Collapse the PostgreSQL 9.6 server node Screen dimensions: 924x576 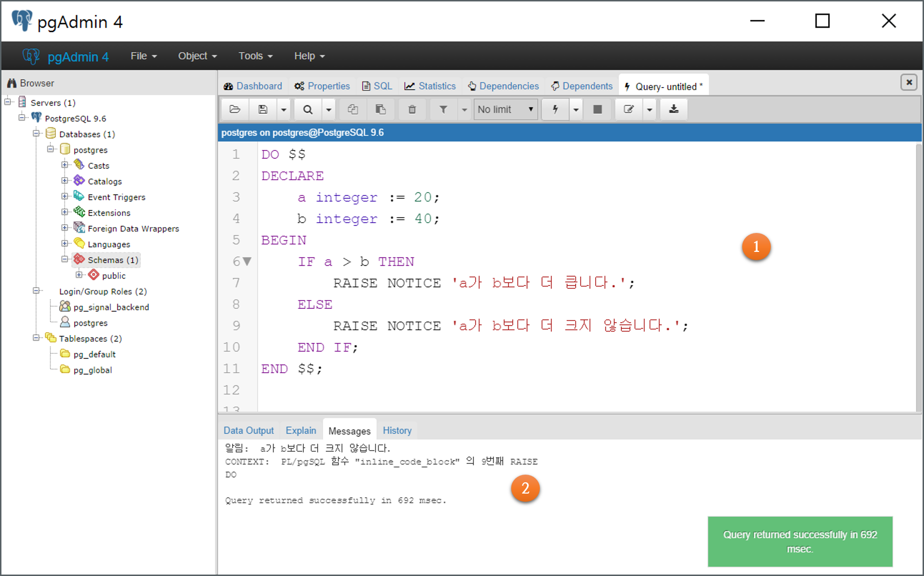click(22, 117)
